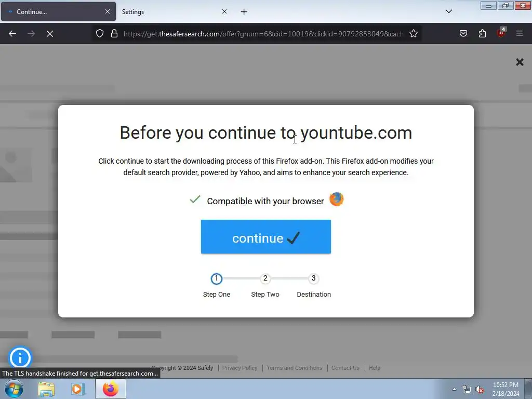The width and height of the screenshot is (532, 399).
Task: View site security padlock info
Action: 114,34
